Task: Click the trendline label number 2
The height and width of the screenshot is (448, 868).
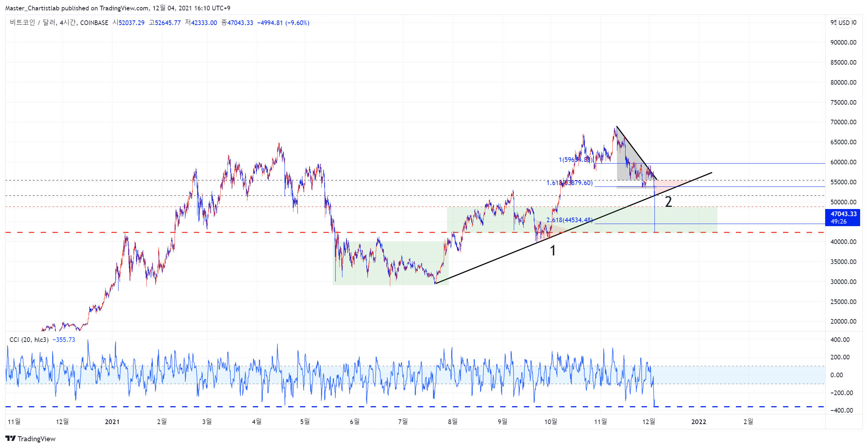Action: pos(668,202)
